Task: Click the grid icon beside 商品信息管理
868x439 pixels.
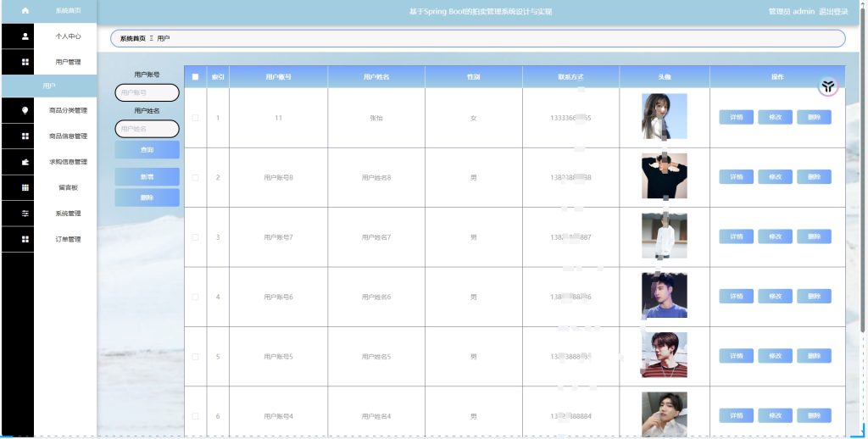Action: click(x=25, y=136)
